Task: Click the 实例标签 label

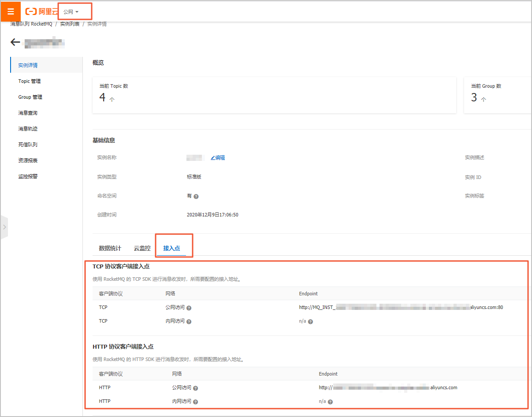Action: 475,196
